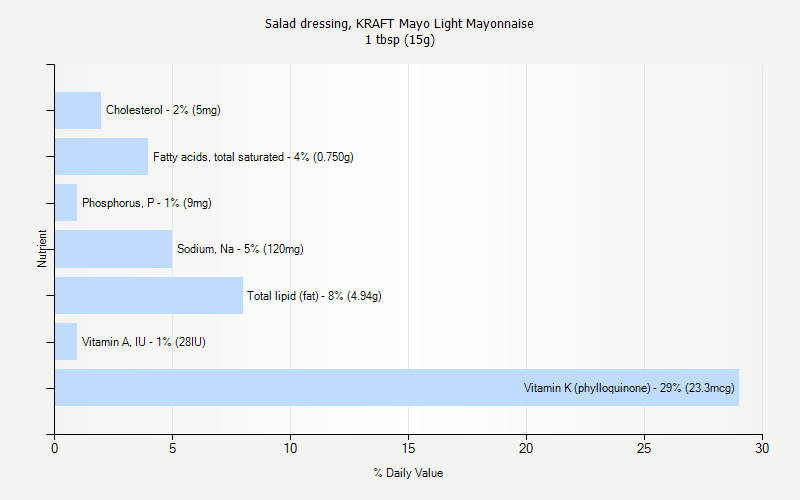
Task: Click the x-axis tick label '10'
Action: [290, 448]
